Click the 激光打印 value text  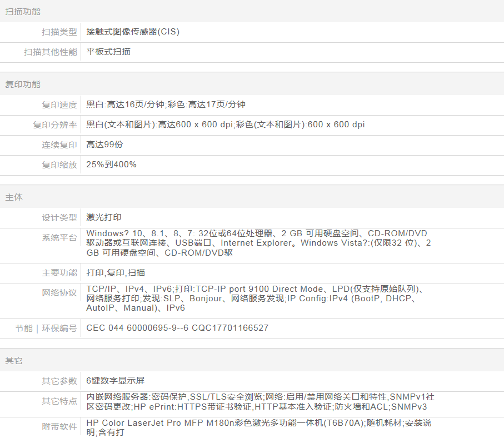(104, 217)
